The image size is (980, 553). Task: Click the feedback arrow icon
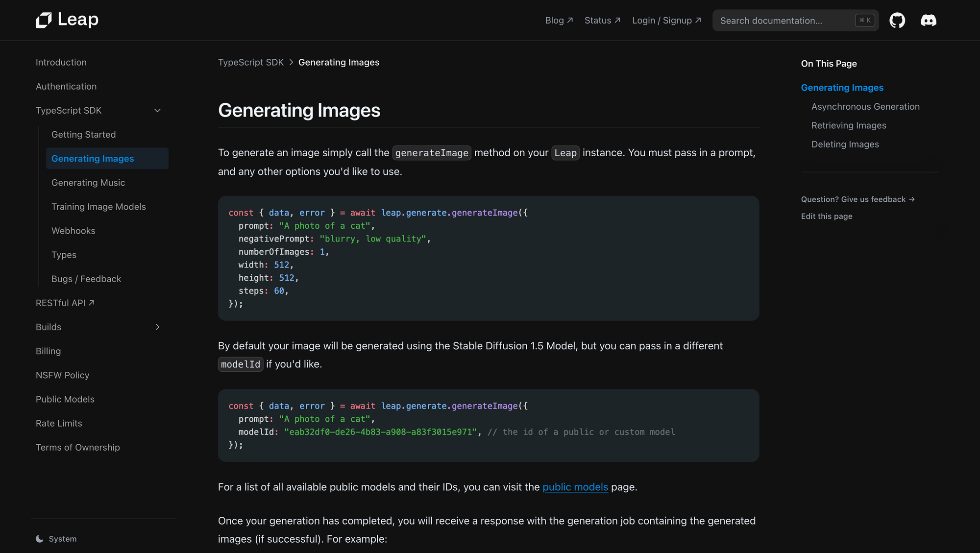(911, 199)
